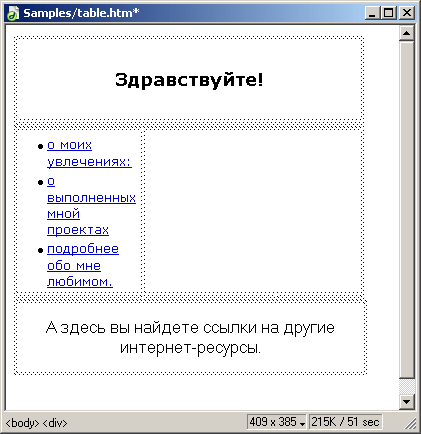Close the Samples/table.htm window
The image size is (421, 434).
coord(407,13)
